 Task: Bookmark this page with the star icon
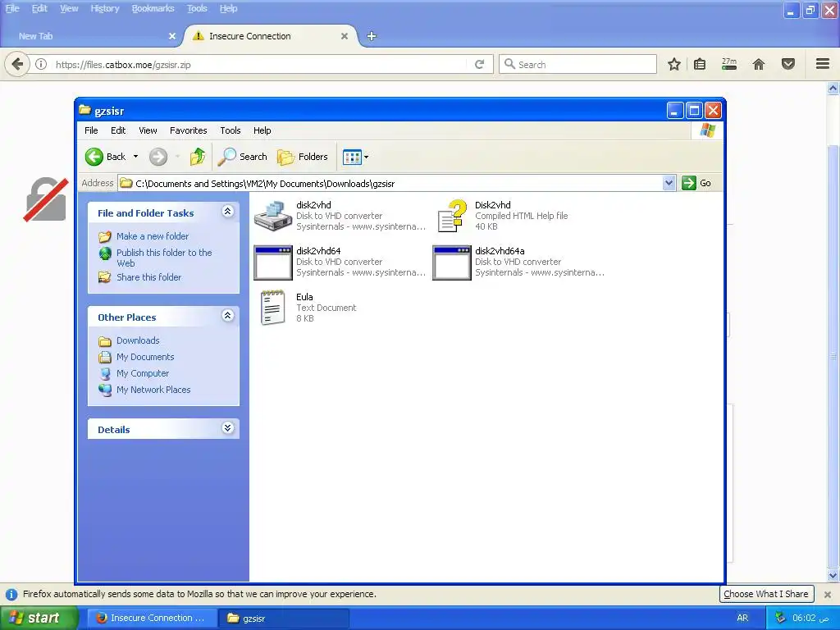674,64
